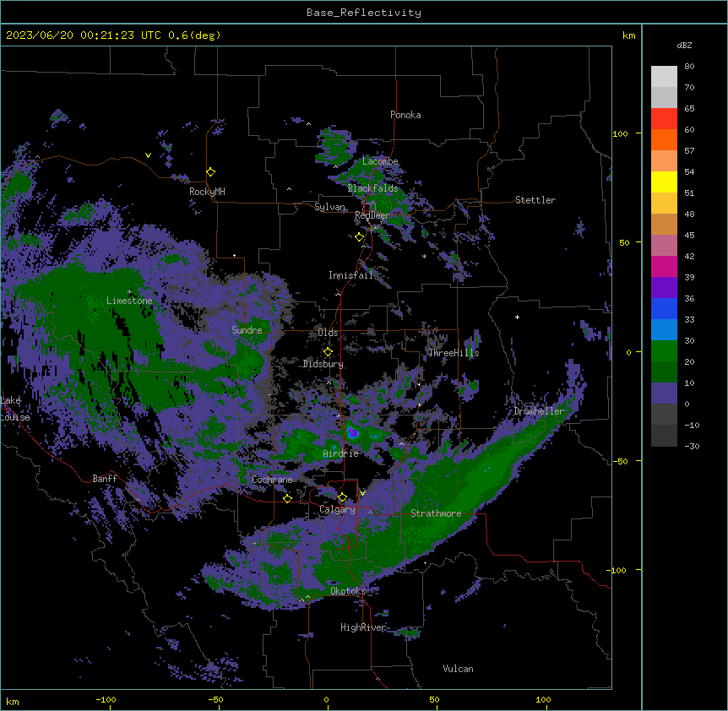728x711 pixels.
Task: Click the RockyMH label
Action: point(207,192)
